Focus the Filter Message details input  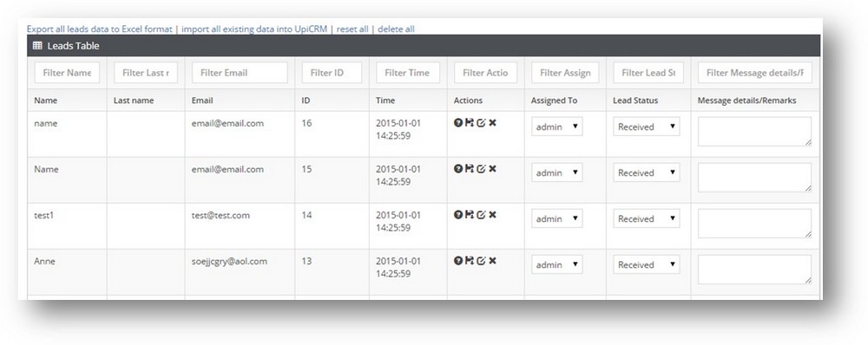coord(755,73)
